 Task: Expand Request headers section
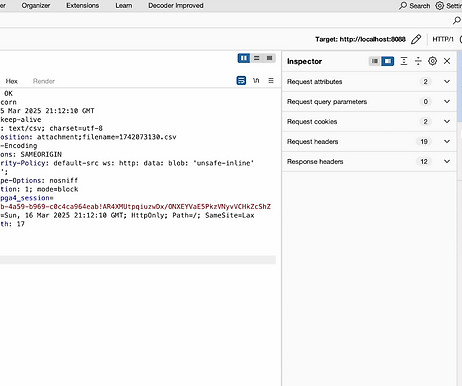click(x=369, y=142)
